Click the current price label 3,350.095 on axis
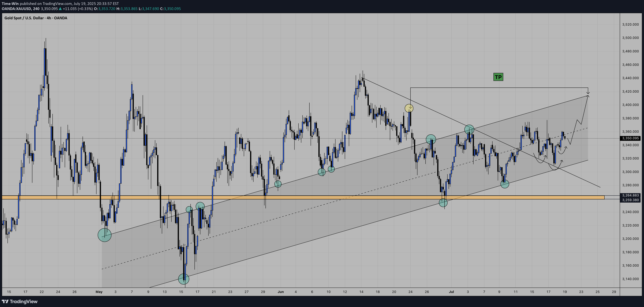Screen dimensions: 644x307 click(x=631, y=138)
